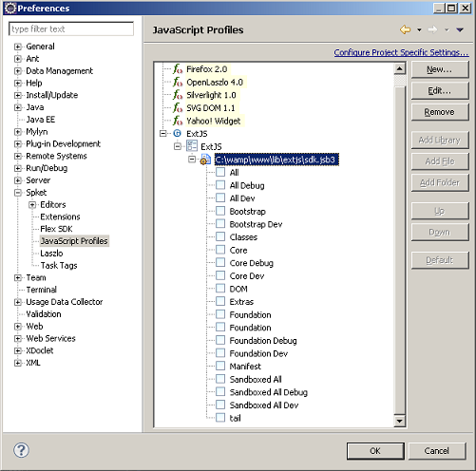Image resolution: width=476 pixels, height=471 pixels.
Task: Click the sdk.jsb3 file icon
Action: [x=205, y=160]
